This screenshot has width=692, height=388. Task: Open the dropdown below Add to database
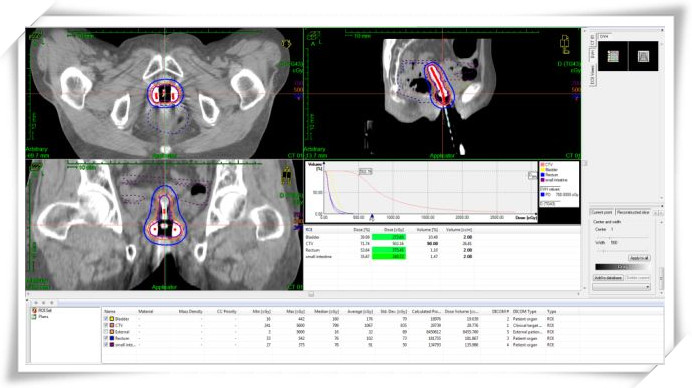[x=621, y=287]
